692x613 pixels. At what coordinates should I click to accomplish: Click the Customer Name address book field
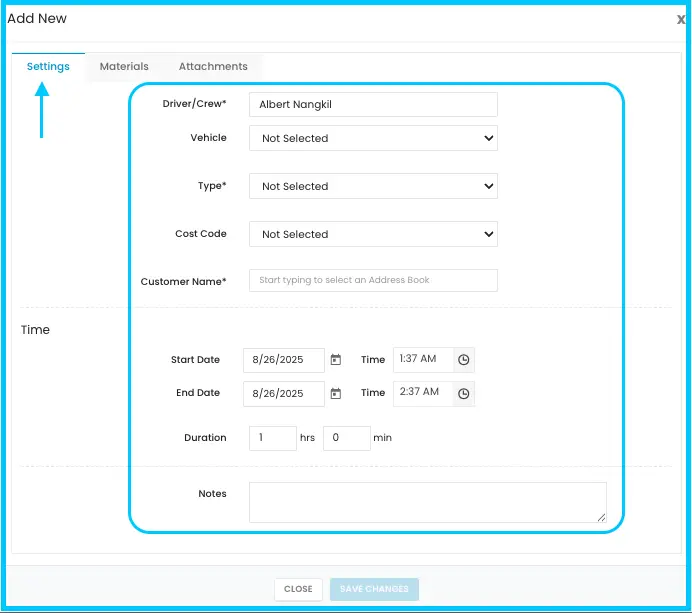tap(373, 280)
